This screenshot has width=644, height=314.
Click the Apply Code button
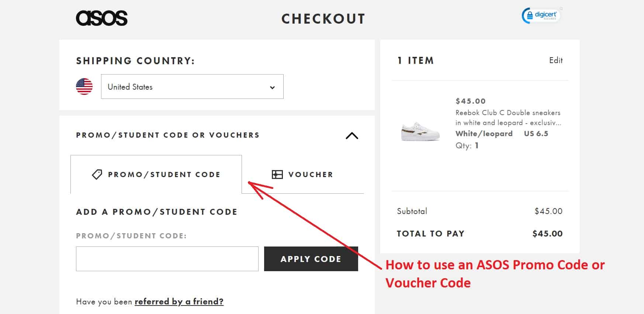311,259
